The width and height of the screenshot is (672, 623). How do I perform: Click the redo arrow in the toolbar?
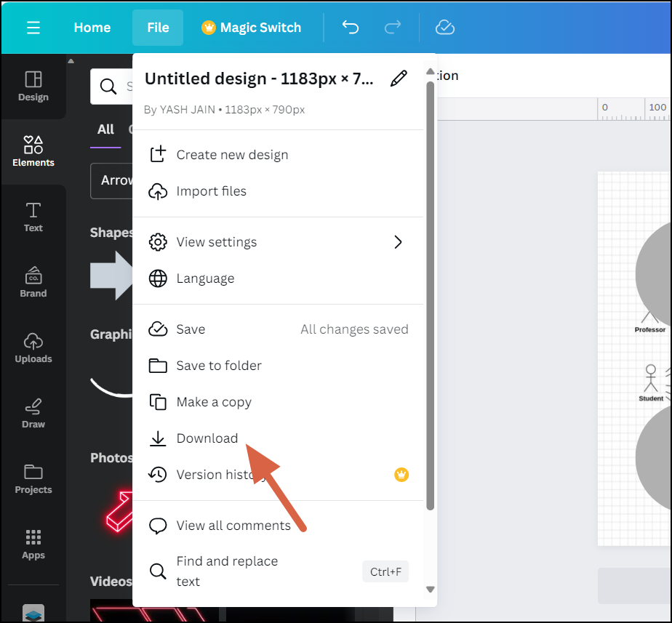pos(393,27)
